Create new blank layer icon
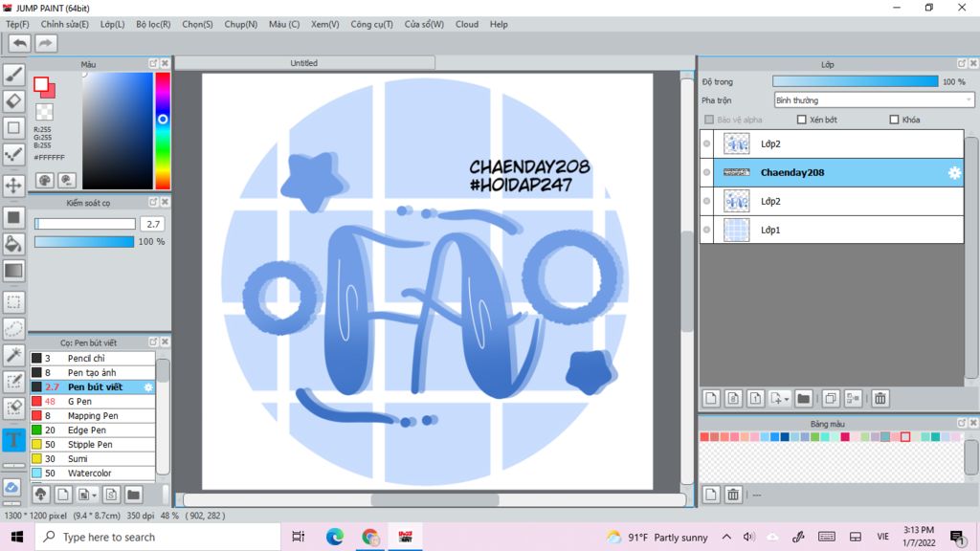 pos(711,399)
